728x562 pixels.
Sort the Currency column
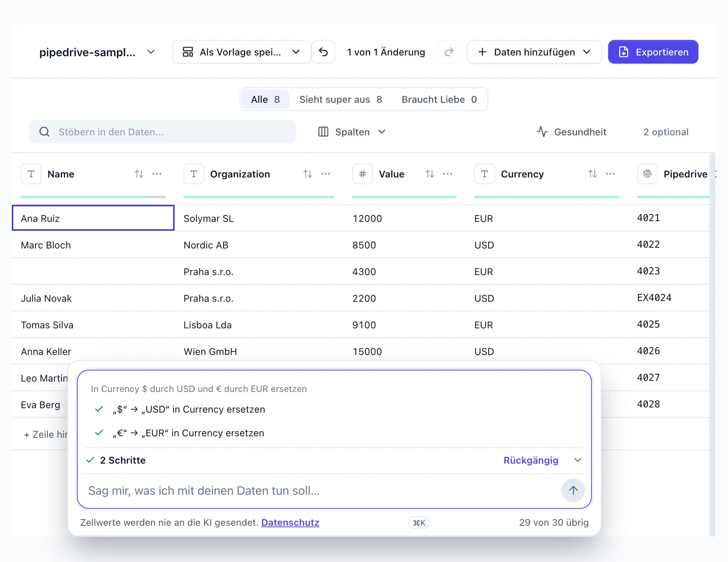pyautogui.click(x=593, y=174)
